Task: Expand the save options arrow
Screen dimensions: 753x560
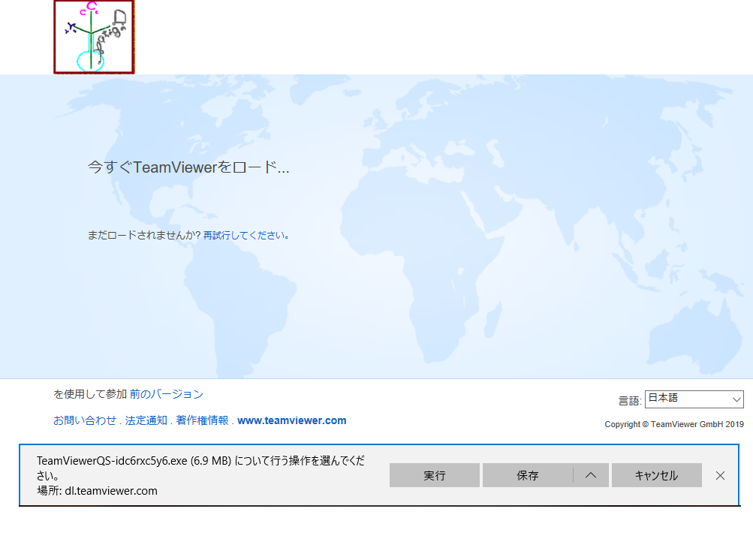Action: pyautogui.click(x=591, y=475)
